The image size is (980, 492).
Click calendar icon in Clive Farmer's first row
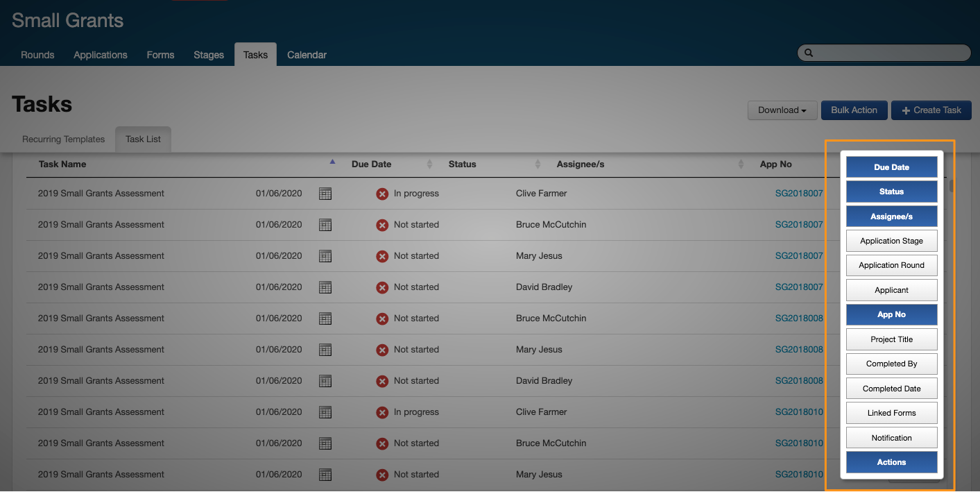pyautogui.click(x=325, y=194)
